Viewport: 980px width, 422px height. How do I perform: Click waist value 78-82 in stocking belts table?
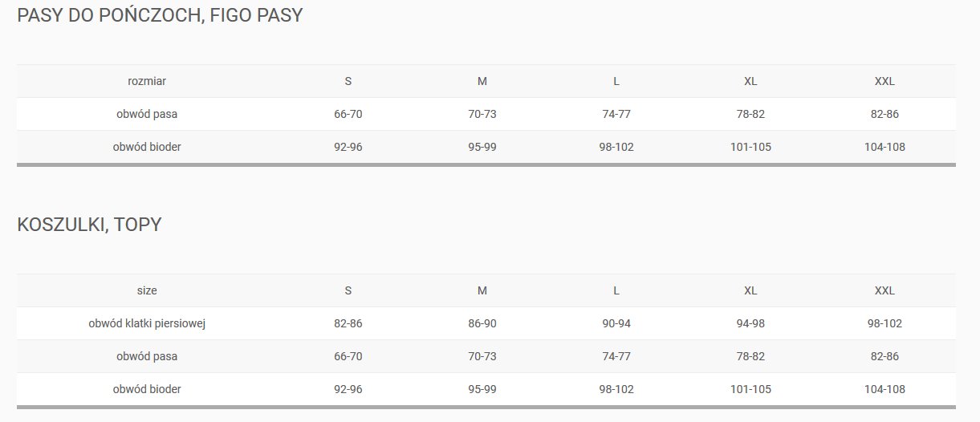click(x=750, y=114)
